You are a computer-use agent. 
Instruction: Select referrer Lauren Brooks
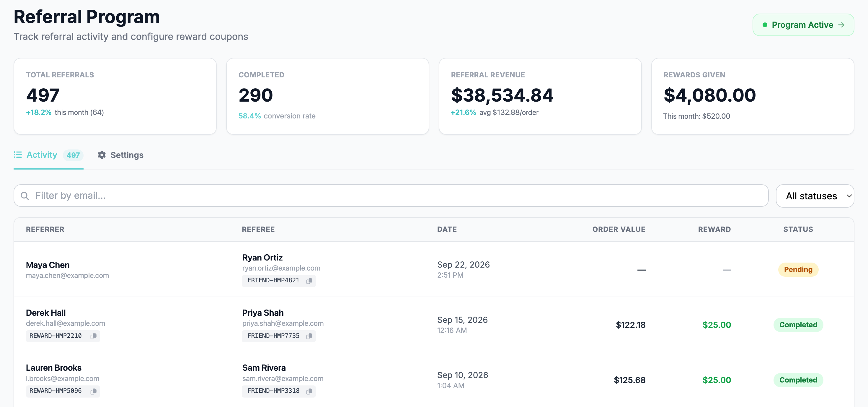click(53, 368)
